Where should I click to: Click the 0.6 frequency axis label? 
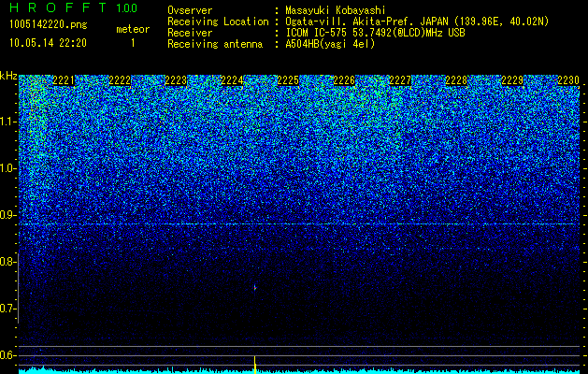[7, 355]
